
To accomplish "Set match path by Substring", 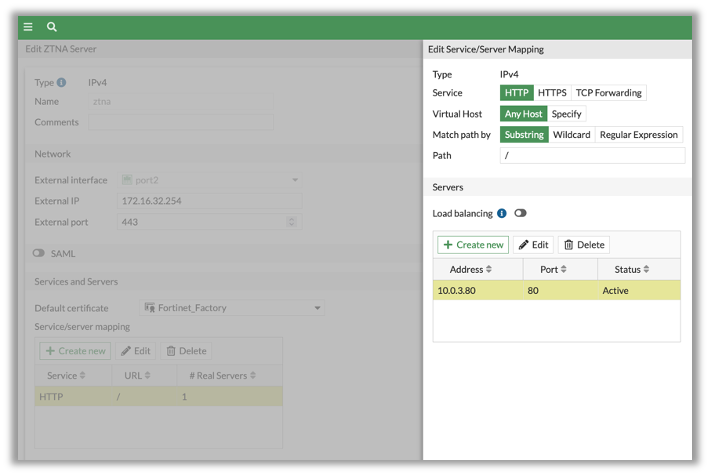I will 524,135.
